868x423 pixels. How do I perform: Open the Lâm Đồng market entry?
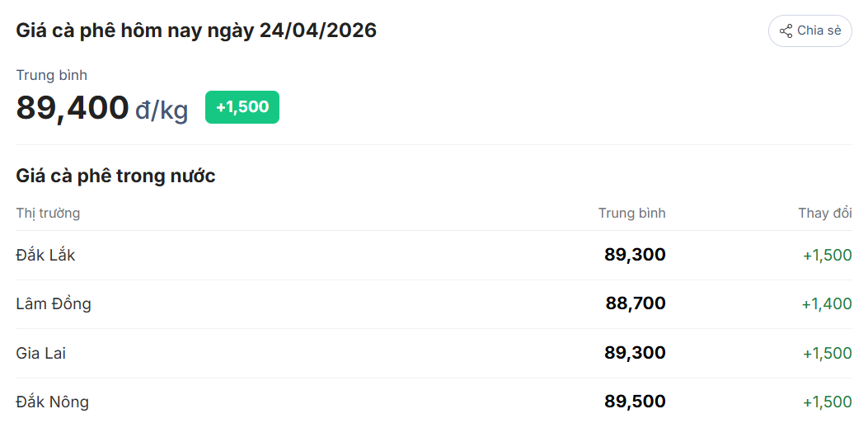(x=54, y=303)
